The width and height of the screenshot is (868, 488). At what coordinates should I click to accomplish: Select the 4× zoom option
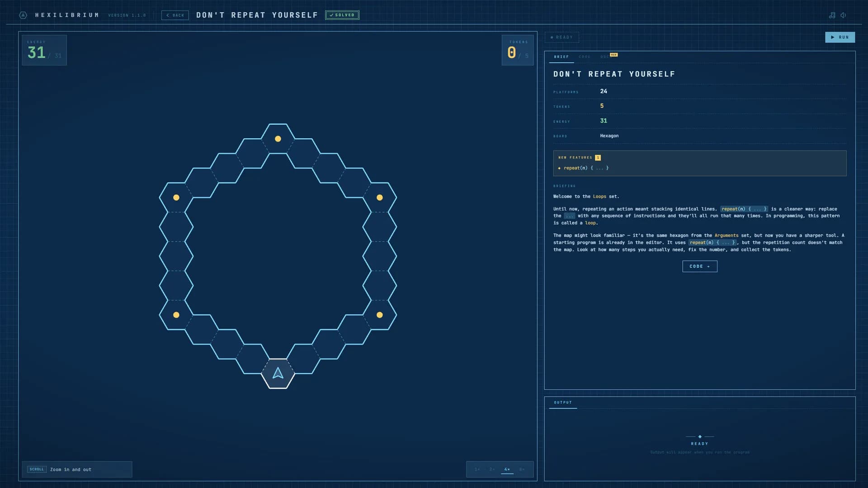[x=507, y=469]
